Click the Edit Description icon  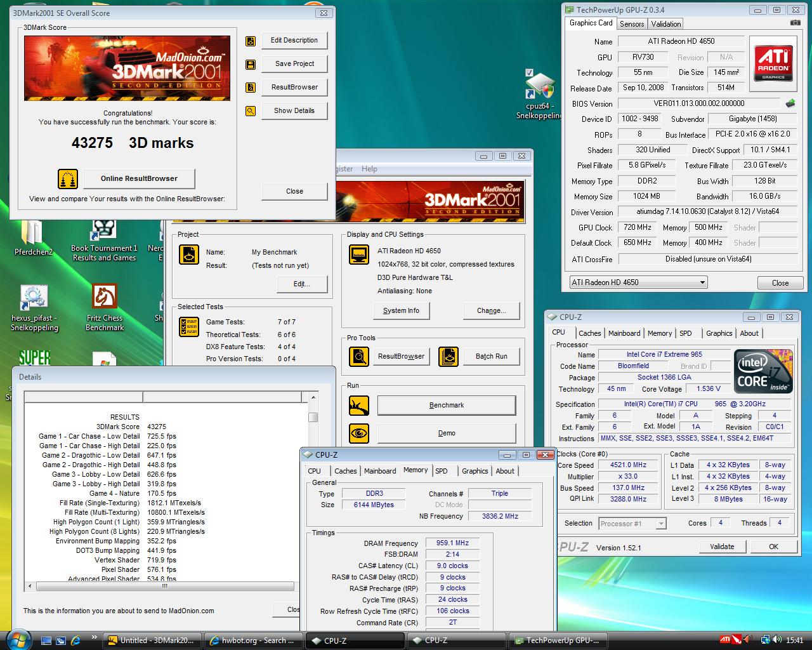pyautogui.click(x=251, y=41)
